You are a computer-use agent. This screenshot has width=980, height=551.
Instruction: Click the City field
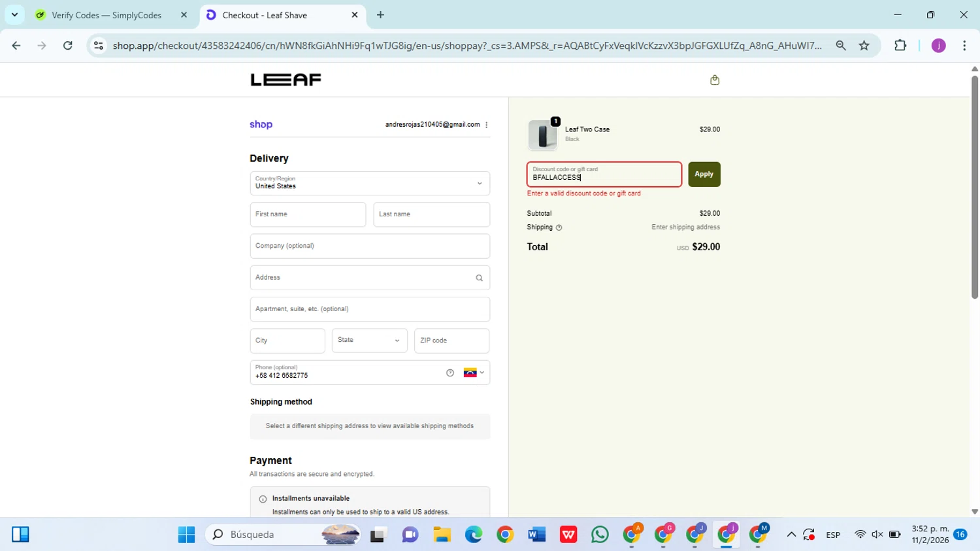(287, 341)
